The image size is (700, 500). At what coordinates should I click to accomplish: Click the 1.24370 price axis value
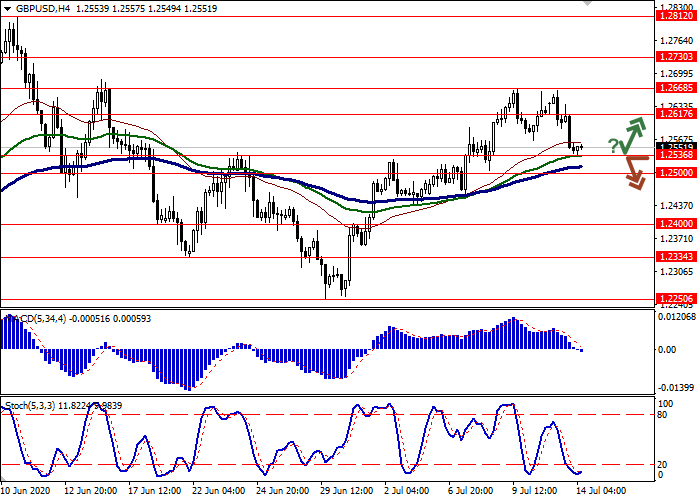(676, 206)
